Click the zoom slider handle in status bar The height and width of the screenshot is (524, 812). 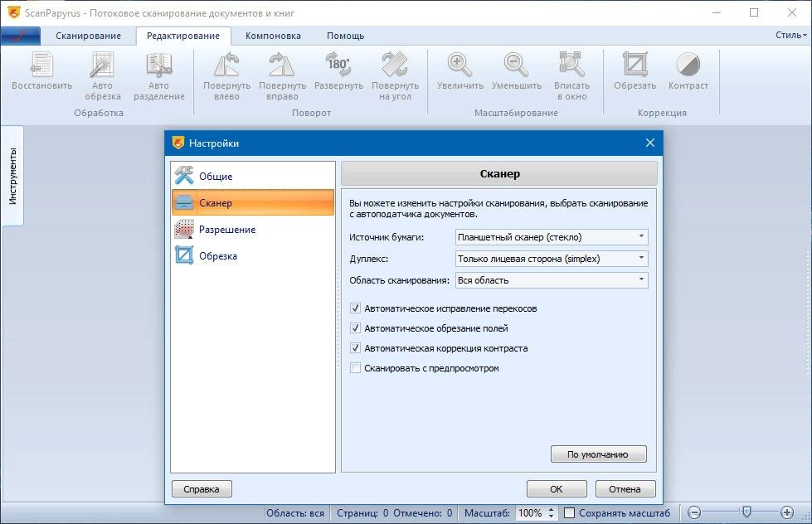coord(746,512)
